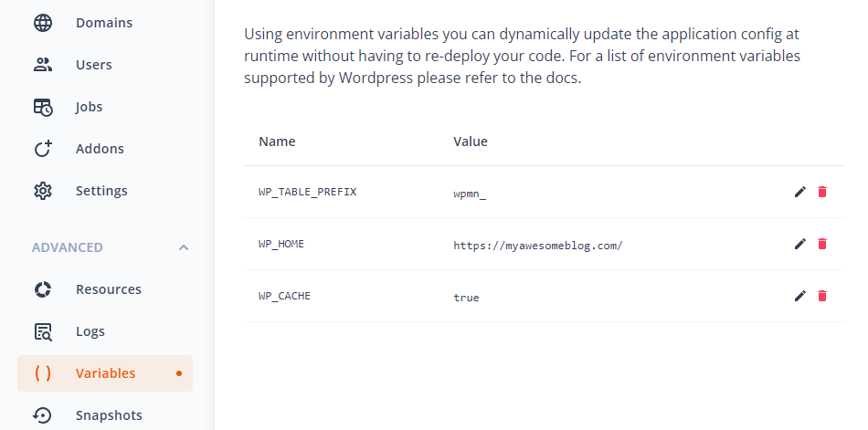Edit the WP_CACHE variable

(x=799, y=296)
